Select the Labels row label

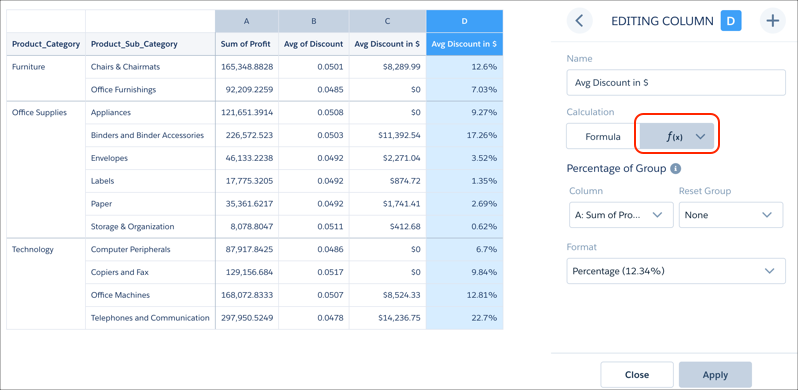coord(150,181)
